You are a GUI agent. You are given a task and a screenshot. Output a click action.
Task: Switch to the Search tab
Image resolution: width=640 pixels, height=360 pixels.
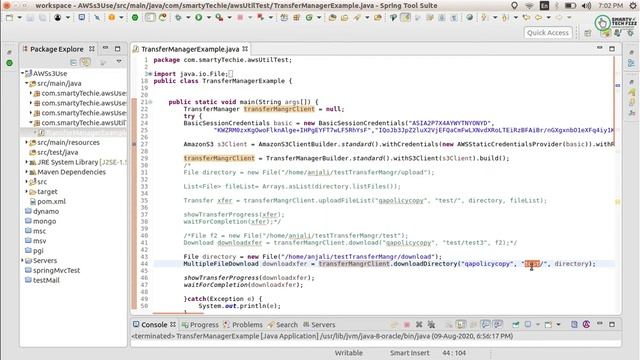(x=282, y=325)
